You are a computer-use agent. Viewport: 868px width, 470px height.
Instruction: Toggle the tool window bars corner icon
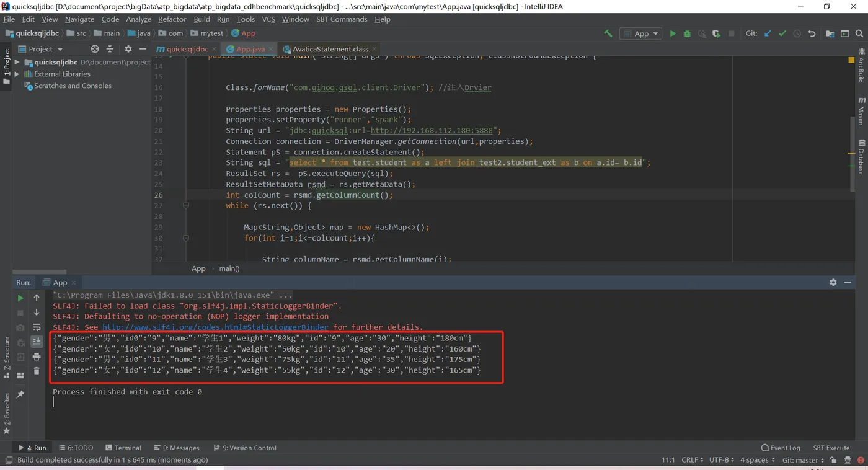point(8,460)
